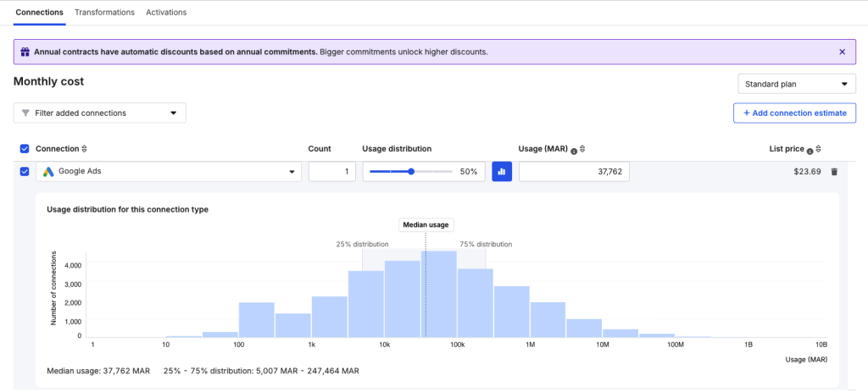
Task: Open the Filter added connections dropdown
Action: point(100,113)
